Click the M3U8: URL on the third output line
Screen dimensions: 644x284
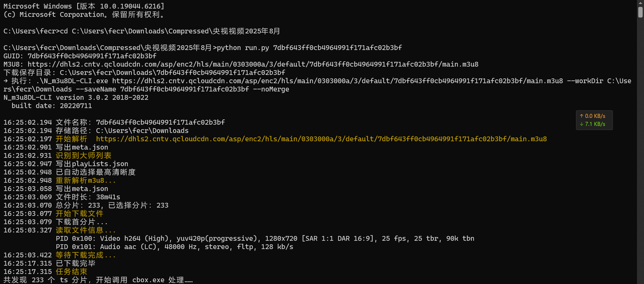(x=253, y=64)
